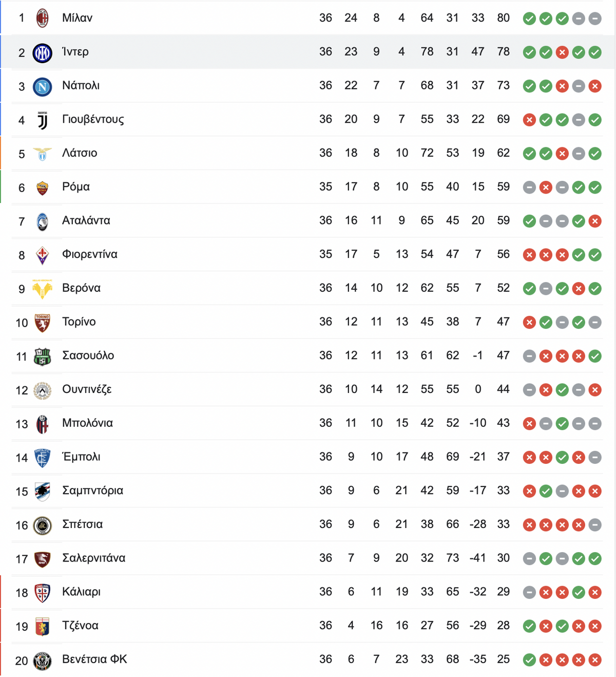The width and height of the screenshot is (616, 677).
Task: Click the Φιορεντίνα crest icon
Action: coord(43,255)
